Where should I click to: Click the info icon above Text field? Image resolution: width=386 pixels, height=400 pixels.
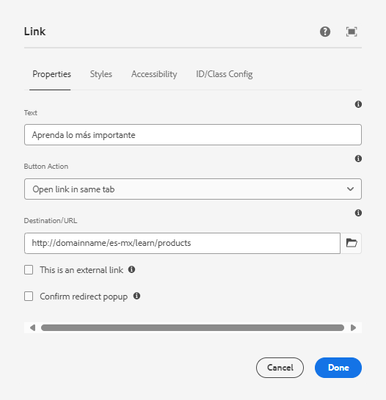(358, 104)
